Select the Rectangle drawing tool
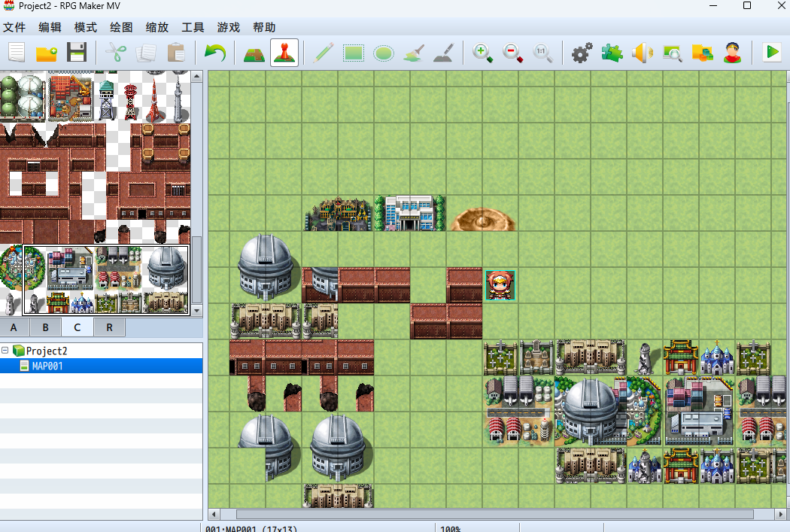 coord(353,53)
